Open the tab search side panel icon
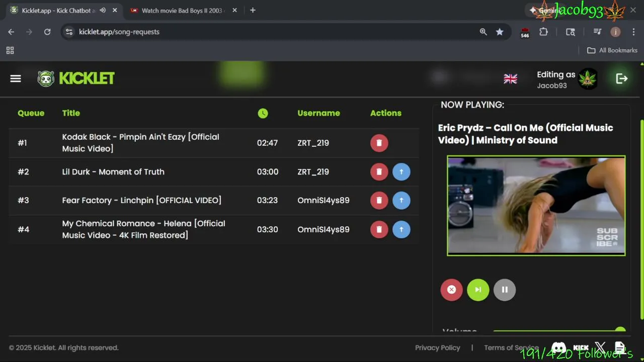 [570, 32]
